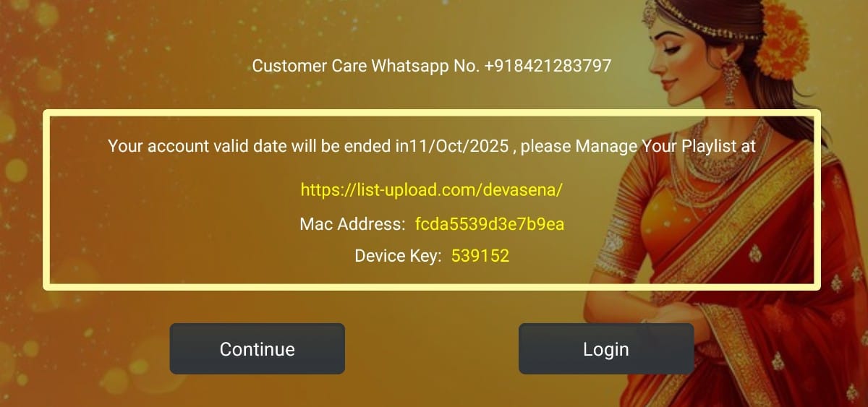Open the list-upload.com/devasena link

coord(432,190)
